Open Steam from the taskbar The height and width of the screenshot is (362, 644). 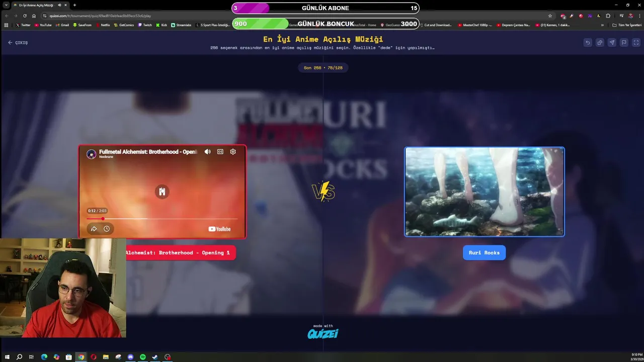pyautogui.click(x=155, y=357)
